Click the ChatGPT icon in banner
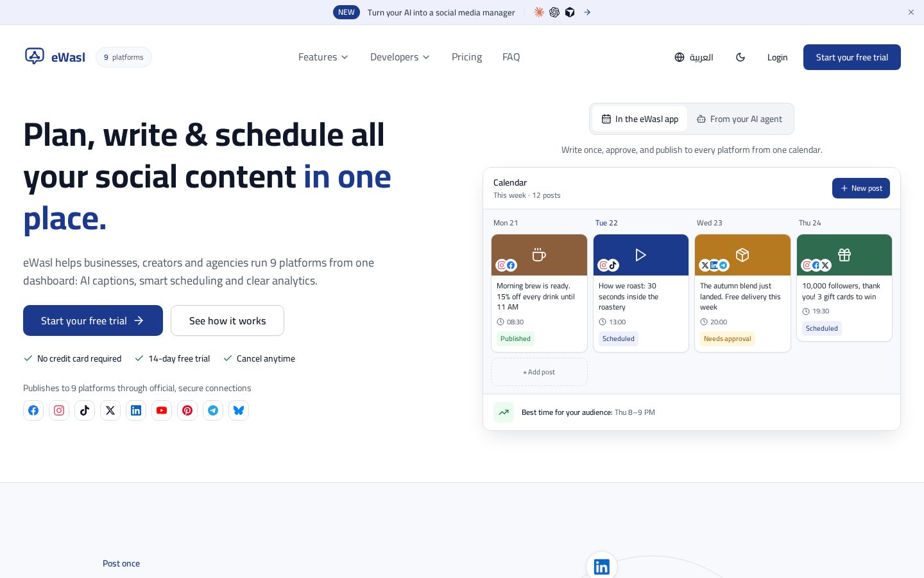This screenshot has width=924, height=578. pyautogui.click(x=554, y=12)
